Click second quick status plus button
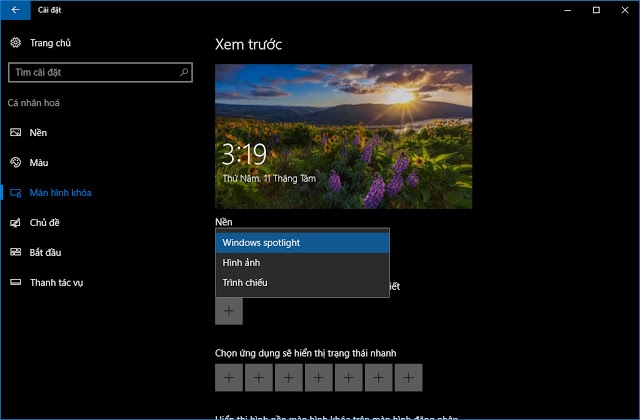The image size is (640, 420). (x=259, y=378)
